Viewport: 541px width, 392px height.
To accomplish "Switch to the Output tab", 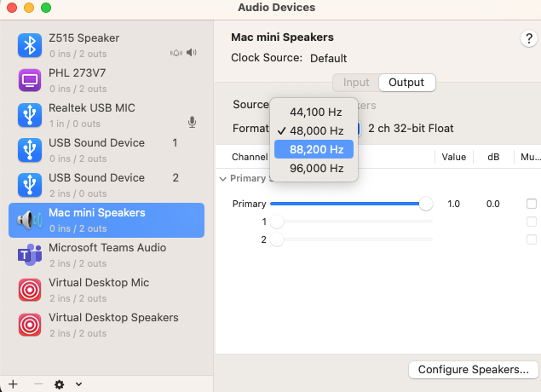I will click(x=406, y=83).
